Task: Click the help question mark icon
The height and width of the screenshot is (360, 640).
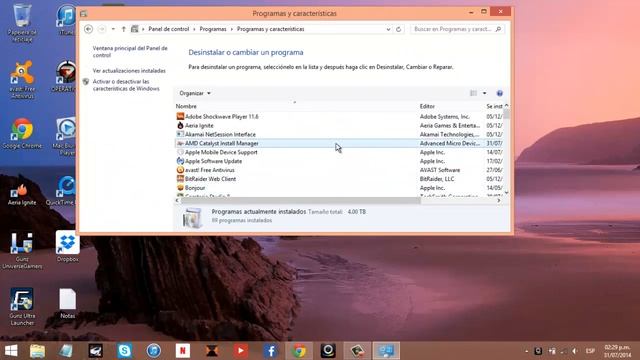Action: (499, 93)
